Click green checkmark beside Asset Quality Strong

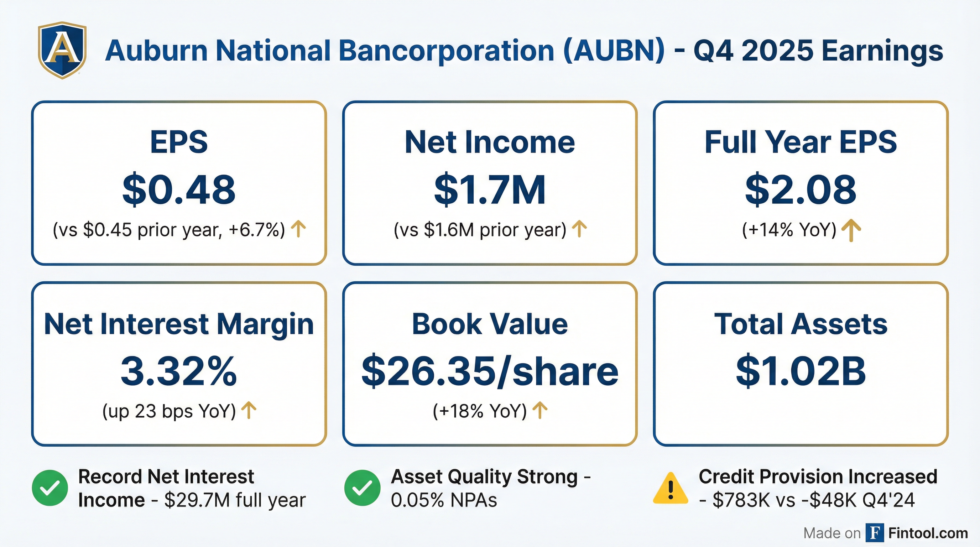tap(362, 488)
